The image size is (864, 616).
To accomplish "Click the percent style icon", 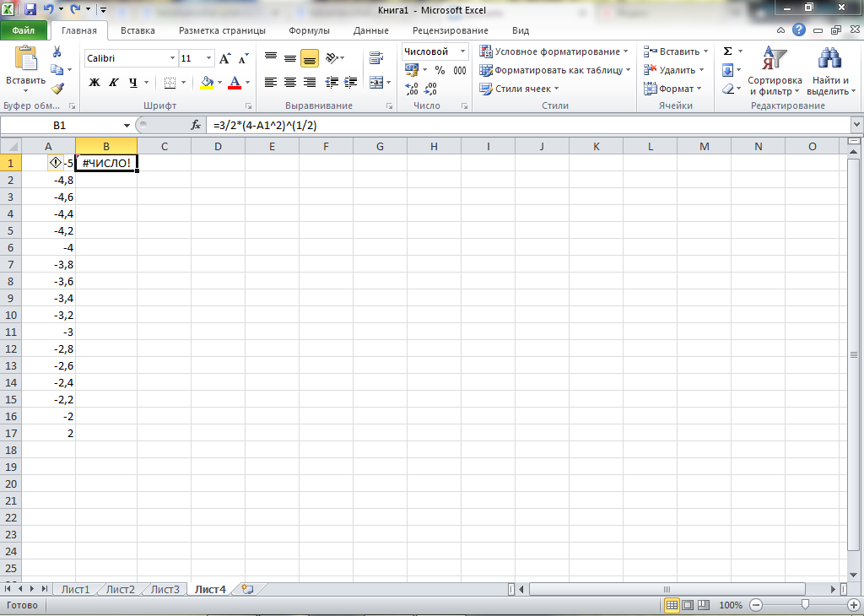I will coord(440,70).
